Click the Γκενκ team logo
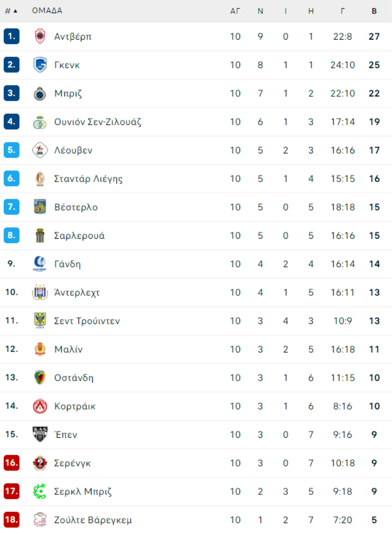 [40, 65]
